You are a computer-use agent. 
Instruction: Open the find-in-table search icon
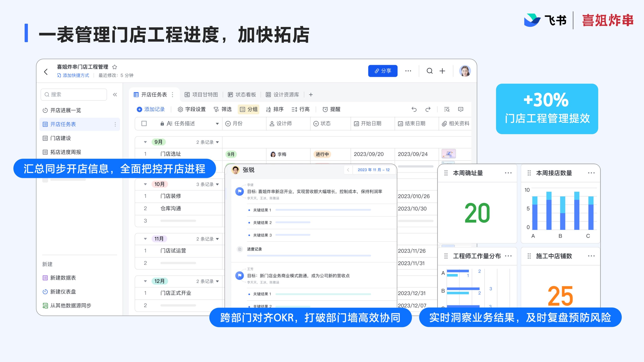click(x=446, y=109)
